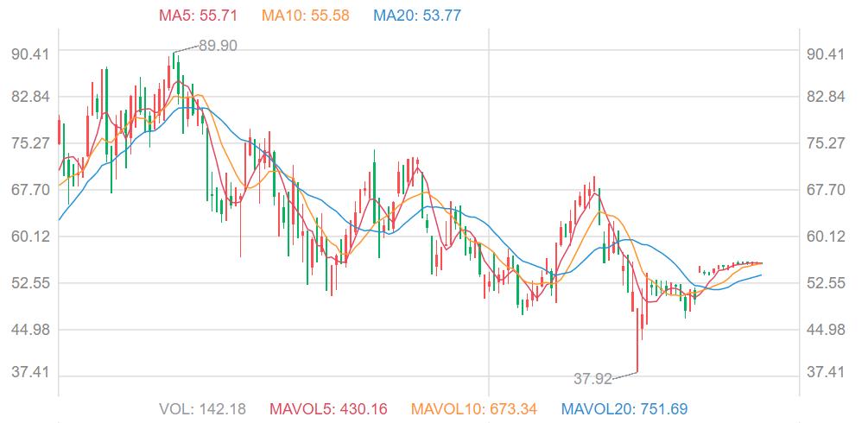Click the left axis 37.41 label

point(29,373)
